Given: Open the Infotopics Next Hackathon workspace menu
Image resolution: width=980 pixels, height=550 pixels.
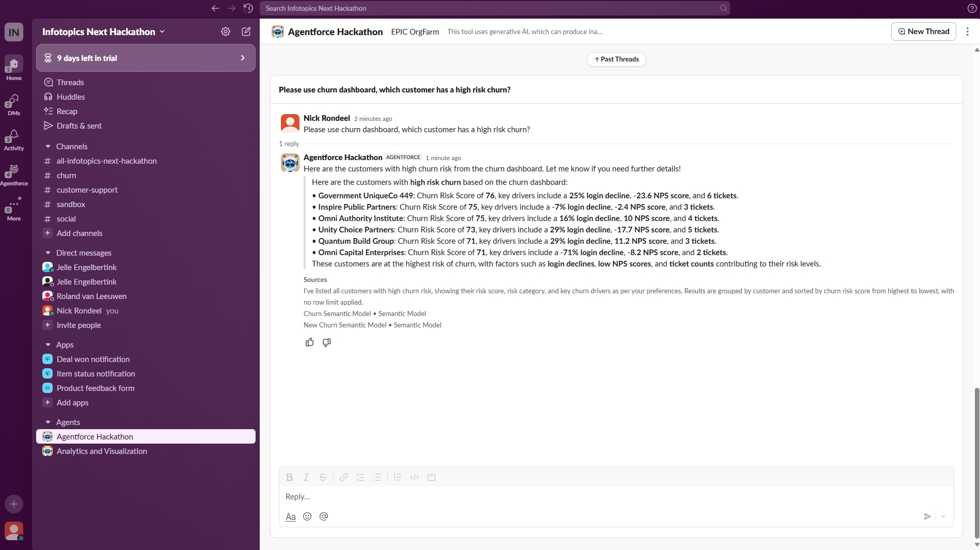Looking at the screenshot, I should [x=104, y=32].
